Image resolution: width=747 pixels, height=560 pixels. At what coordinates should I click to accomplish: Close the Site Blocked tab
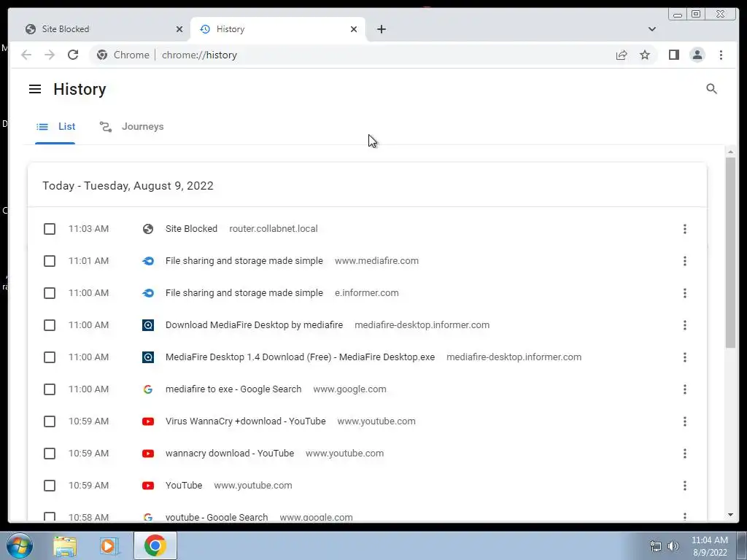click(179, 29)
